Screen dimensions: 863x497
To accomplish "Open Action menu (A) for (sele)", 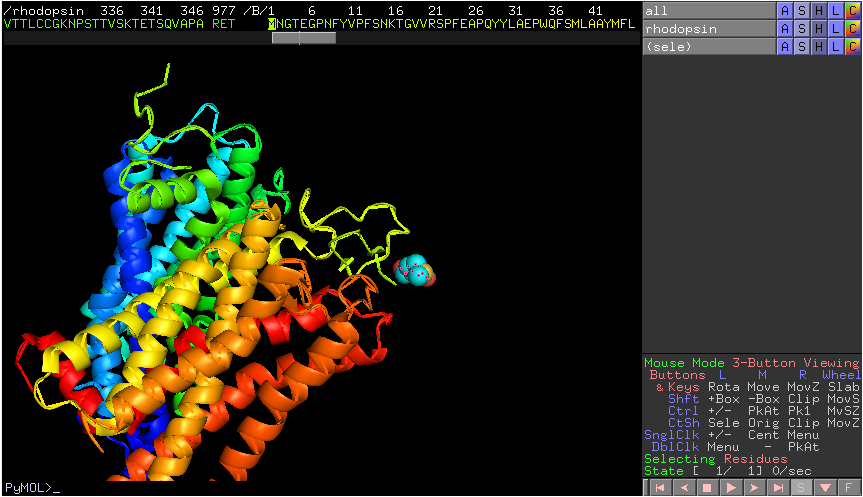I will pos(785,47).
